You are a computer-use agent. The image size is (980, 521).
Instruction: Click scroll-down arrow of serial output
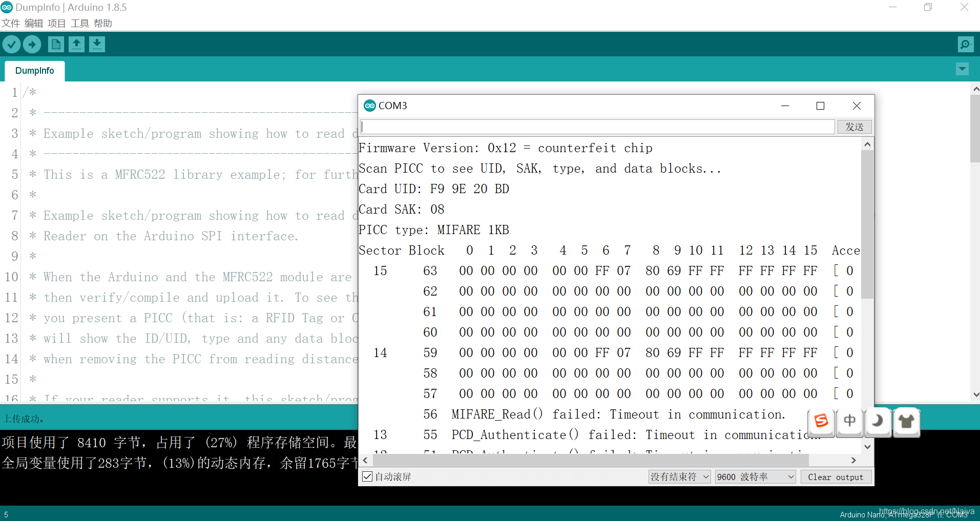tap(867, 447)
